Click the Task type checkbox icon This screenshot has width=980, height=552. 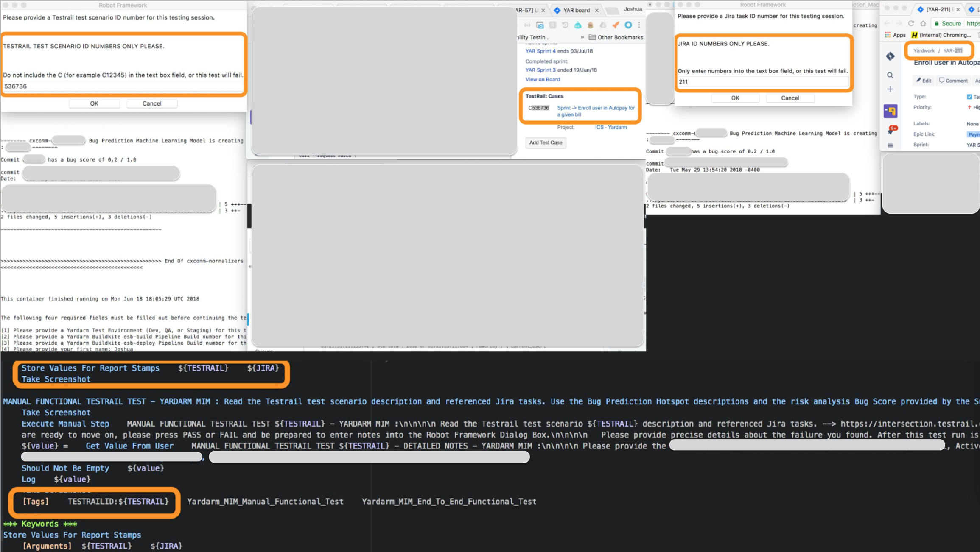coord(969,97)
